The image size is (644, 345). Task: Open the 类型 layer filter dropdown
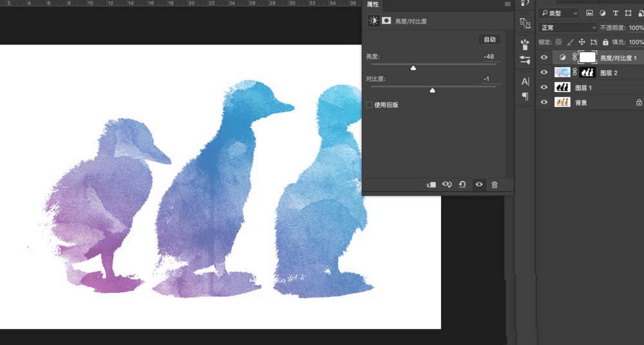(559, 13)
